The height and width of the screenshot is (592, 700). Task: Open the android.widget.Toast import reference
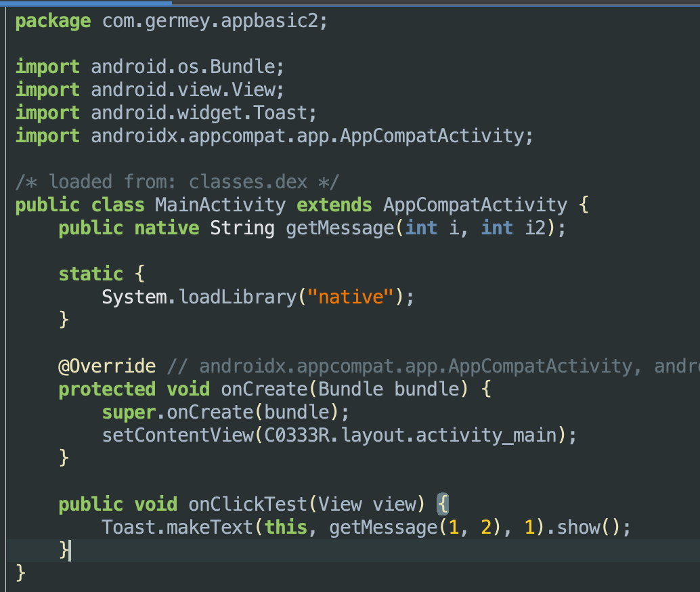[x=204, y=113]
